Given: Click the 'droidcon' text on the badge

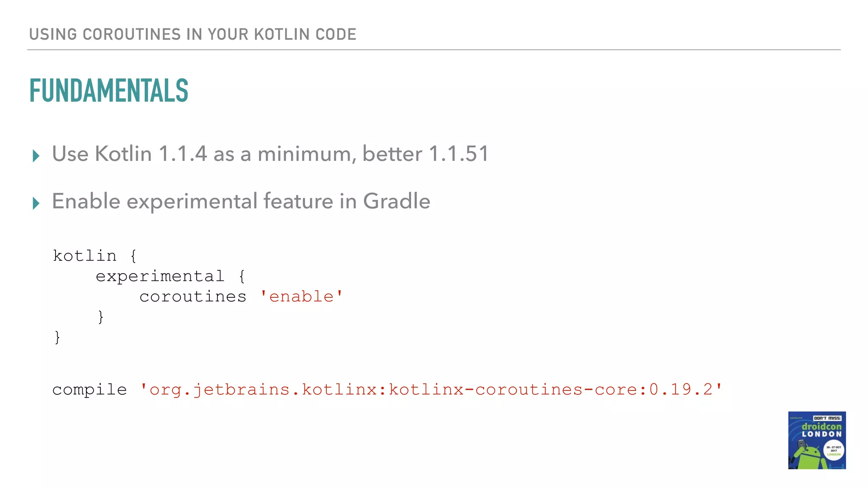Looking at the screenshot, I should tap(821, 426).
